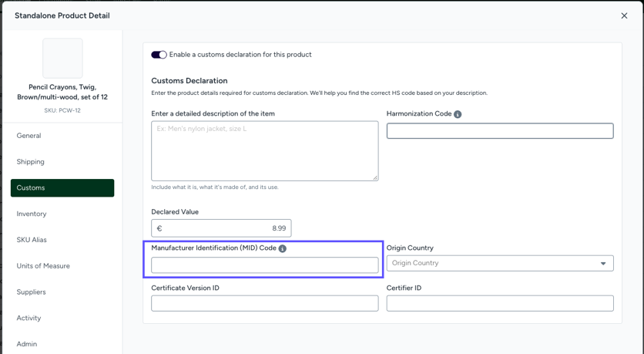Click the Enable customs declaration label
644x354 pixels.
240,55
